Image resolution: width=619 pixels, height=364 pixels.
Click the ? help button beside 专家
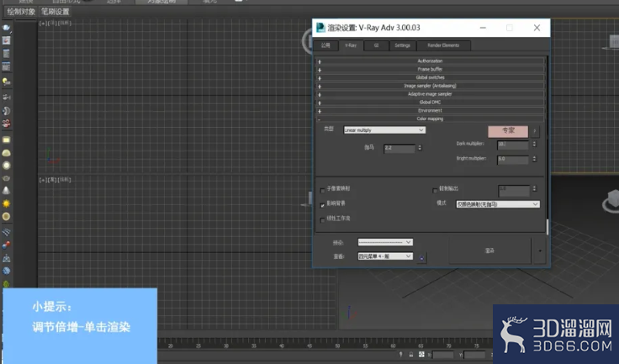535,131
